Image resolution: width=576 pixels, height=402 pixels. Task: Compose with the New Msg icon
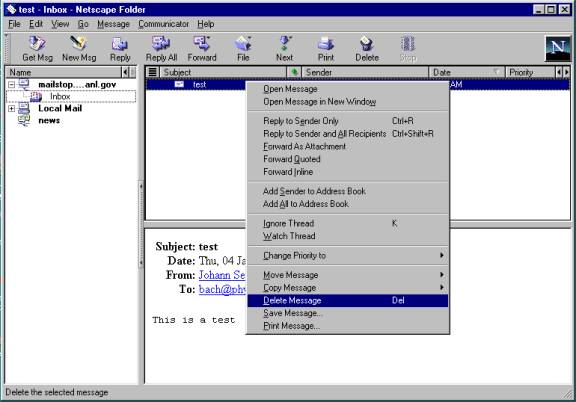tap(79, 44)
